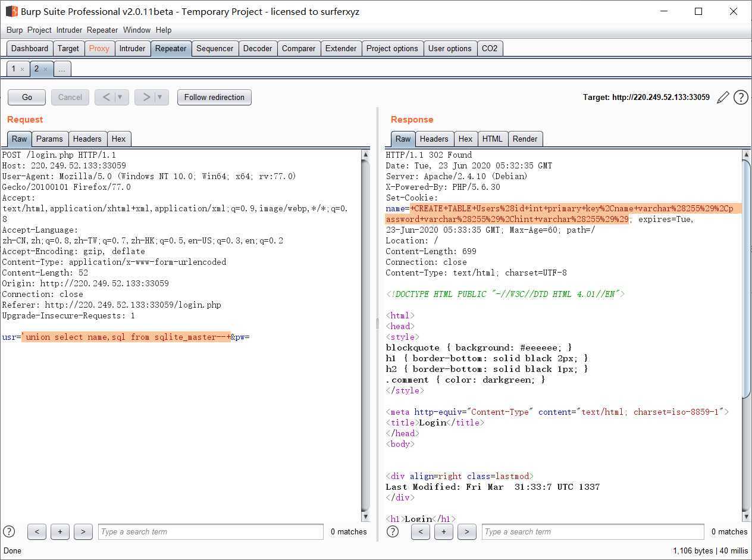This screenshot has height=560, width=752.
Task: Click 'X-Powered-By: PHP/5.6.30' header line
Action: point(443,187)
